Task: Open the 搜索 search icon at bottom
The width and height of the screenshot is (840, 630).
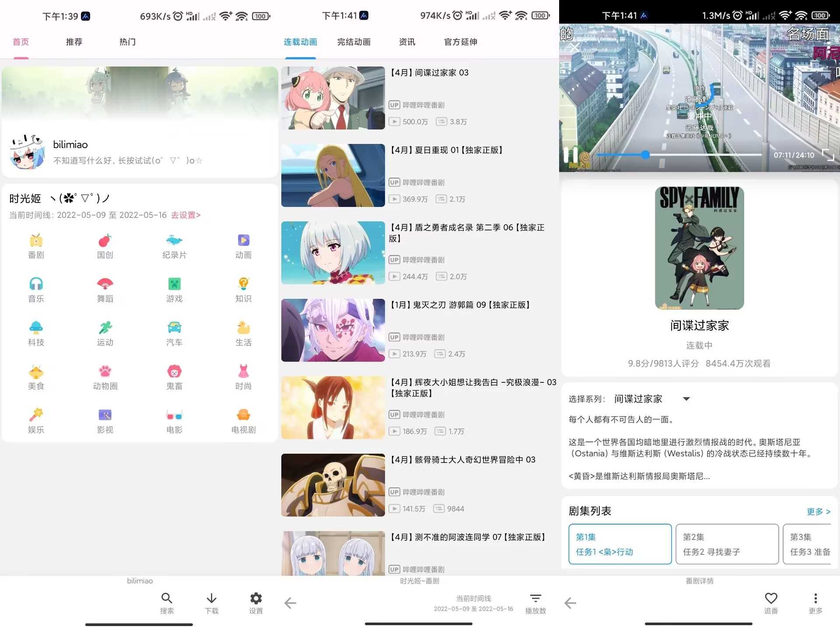Action: pos(167,603)
